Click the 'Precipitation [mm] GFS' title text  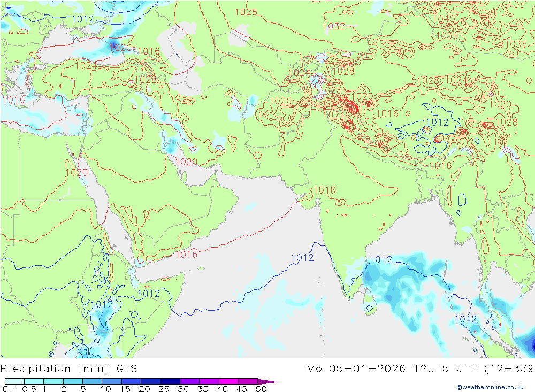coord(68,369)
